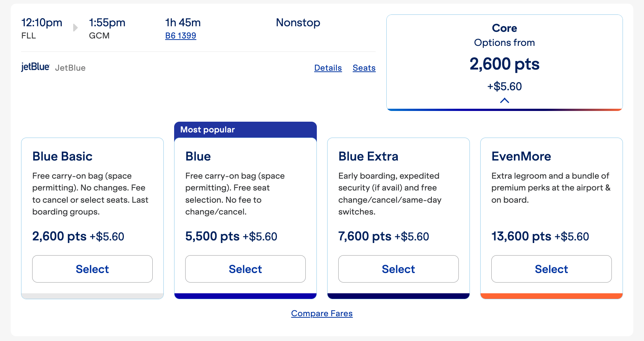Click the Blue Basic card title
The height and width of the screenshot is (341, 644).
tap(62, 156)
